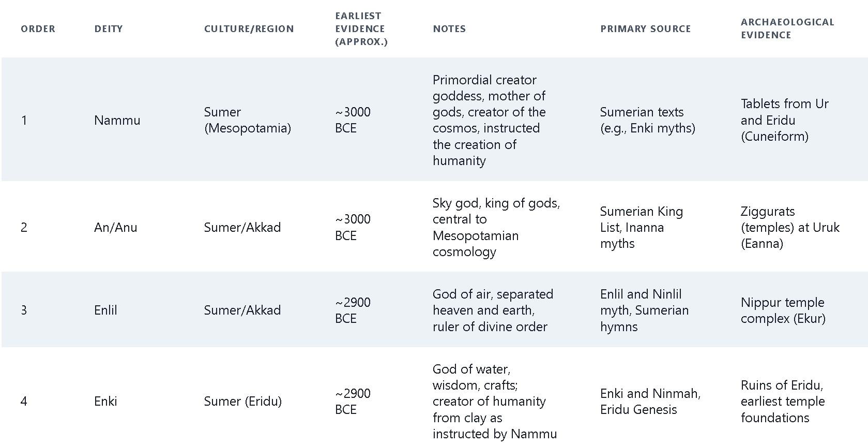The image size is (868, 445).
Task: Click the An/Anu deity cell
Action: (x=116, y=227)
